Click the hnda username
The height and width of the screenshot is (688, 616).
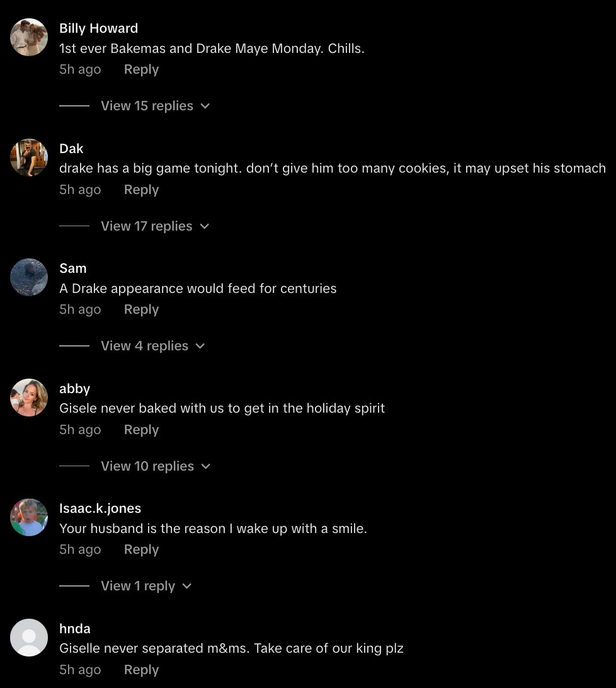coord(75,629)
